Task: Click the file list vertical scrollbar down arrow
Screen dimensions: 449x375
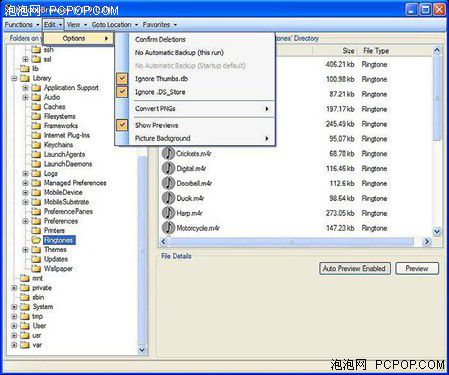Action: coord(437,231)
